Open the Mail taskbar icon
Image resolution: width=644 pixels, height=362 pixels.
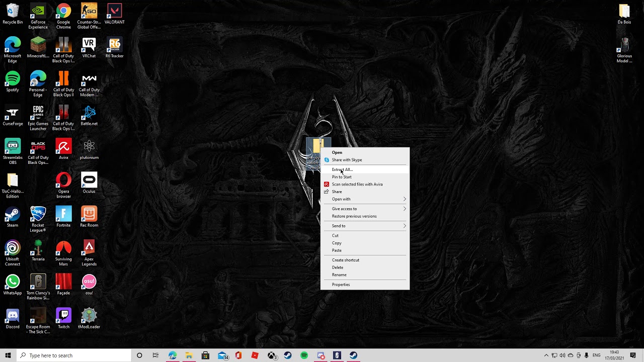222,355
